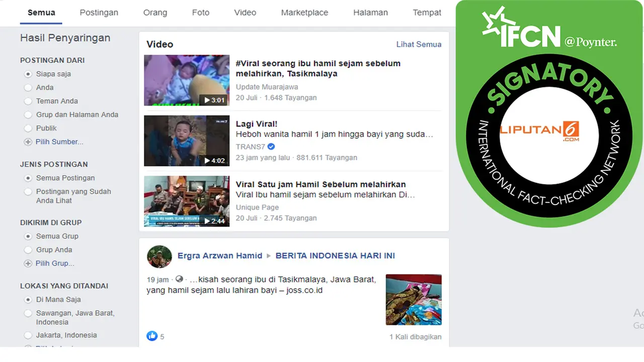Click the post's public globe icon
The height and width of the screenshot is (362, 644).
pos(179,279)
